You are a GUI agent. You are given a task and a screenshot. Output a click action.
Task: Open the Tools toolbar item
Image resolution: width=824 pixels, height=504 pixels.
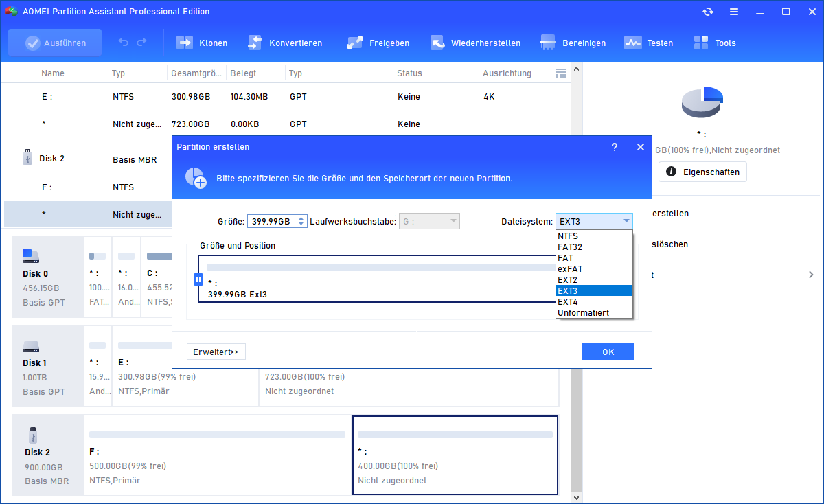tap(714, 43)
